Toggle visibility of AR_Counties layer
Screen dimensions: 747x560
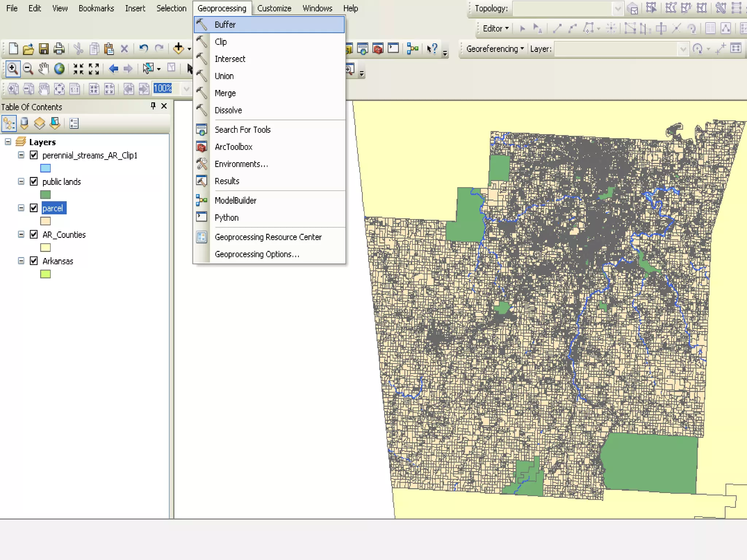34,234
